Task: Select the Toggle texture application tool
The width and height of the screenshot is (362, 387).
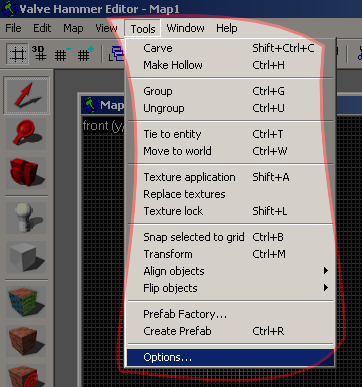Action: [x=26, y=302]
